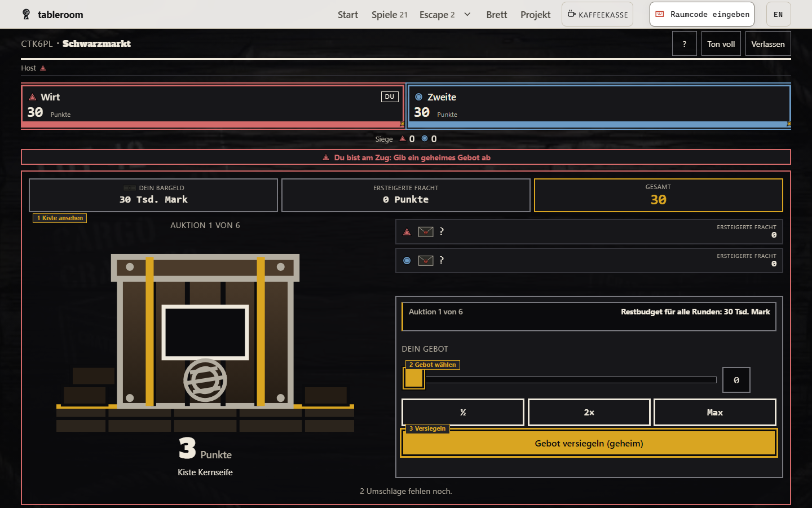Open the Projekt page

[535, 15]
